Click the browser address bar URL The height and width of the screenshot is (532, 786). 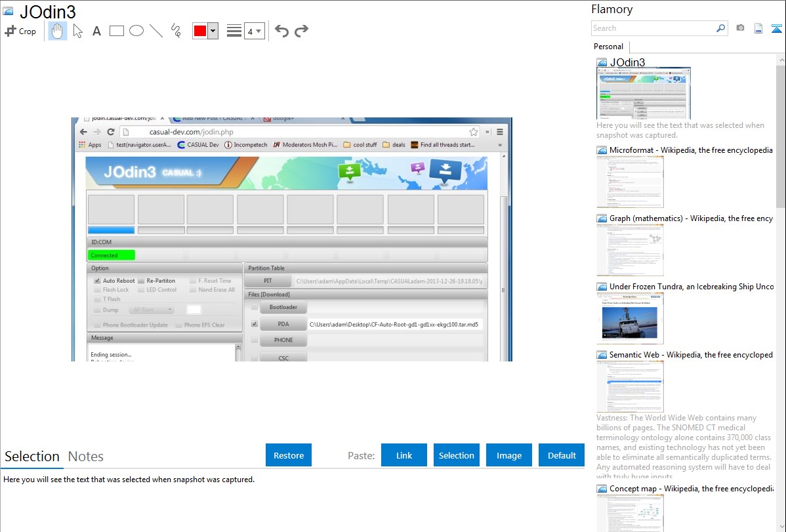coord(192,132)
